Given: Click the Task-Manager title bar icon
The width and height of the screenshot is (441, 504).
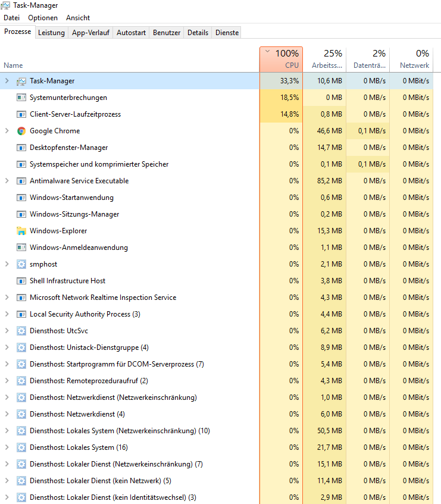Looking at the screenshot, I should pos(5,5).
